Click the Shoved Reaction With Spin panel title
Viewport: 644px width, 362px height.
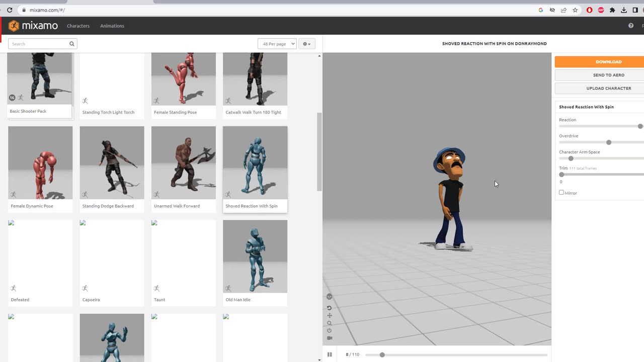[586, 107]
